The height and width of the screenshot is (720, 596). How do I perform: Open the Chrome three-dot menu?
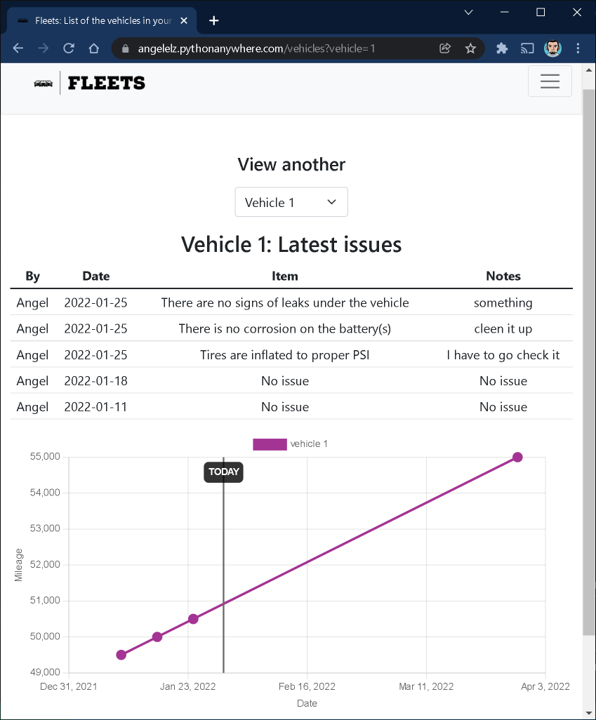coord(578,48)
